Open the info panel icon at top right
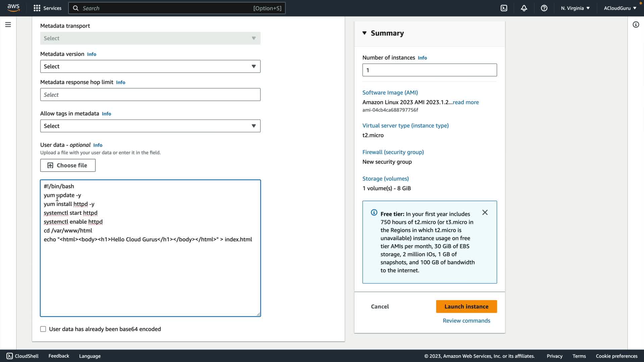644x362 pixels. point(636,24)
